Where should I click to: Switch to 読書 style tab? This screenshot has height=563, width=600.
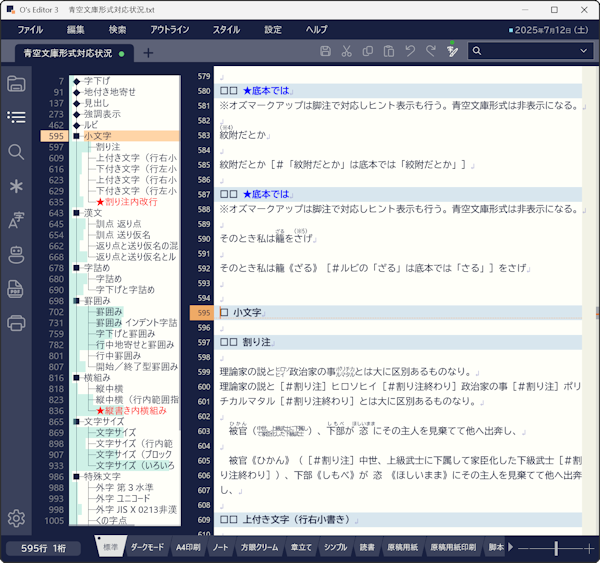coord(367,547)
